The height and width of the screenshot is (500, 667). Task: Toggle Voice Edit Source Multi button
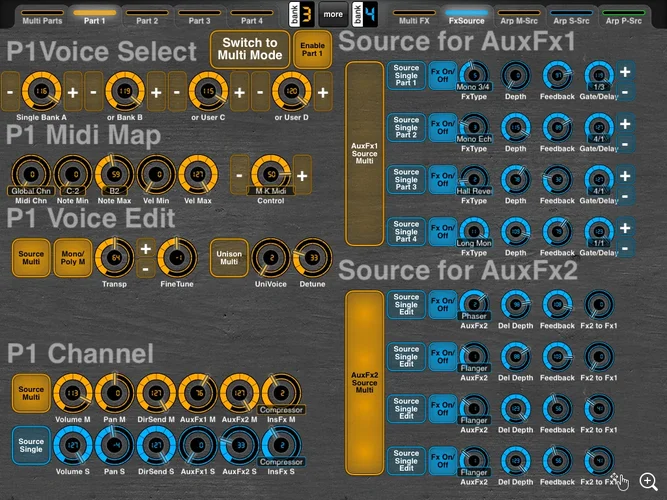[x=31, y=258]
